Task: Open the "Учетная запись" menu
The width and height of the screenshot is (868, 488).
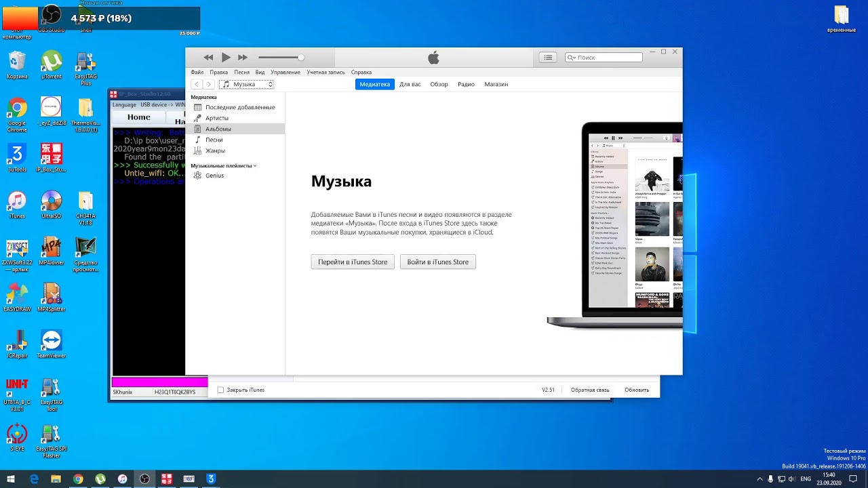Action: coord(325,72)
